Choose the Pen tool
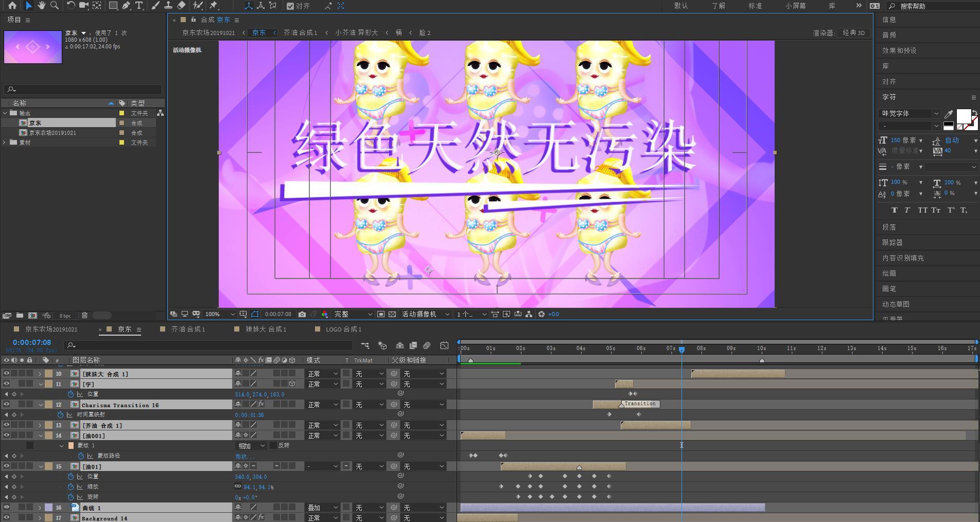Image resolution: width=980 pixels, height=522 pixels. (x=126, y=6)
